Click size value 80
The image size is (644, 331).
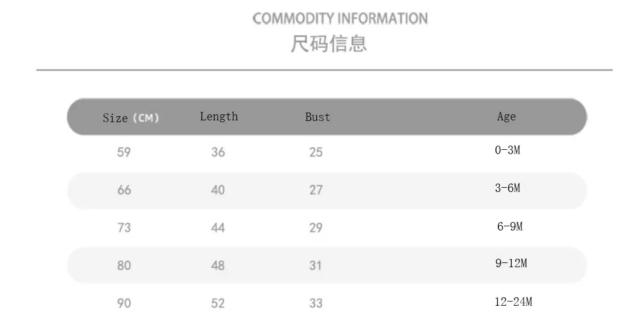click(x=124, y=265)
